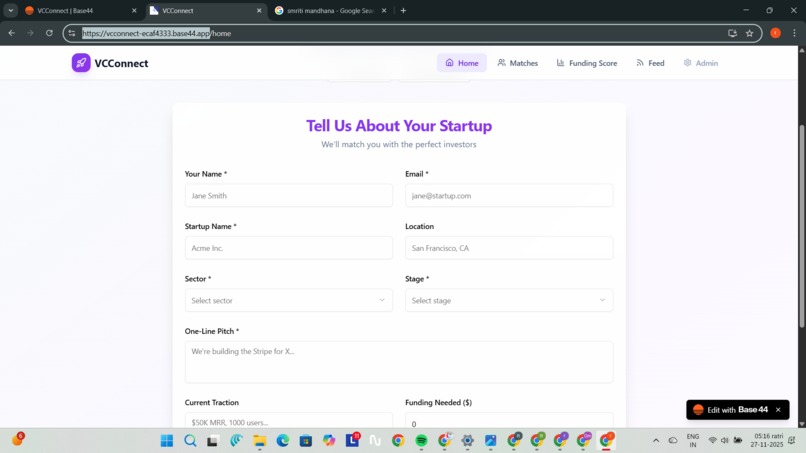Screen dimensions: 806x453
Task: Close the VCConnect | Base44 tab
Action: pos(134,10)
